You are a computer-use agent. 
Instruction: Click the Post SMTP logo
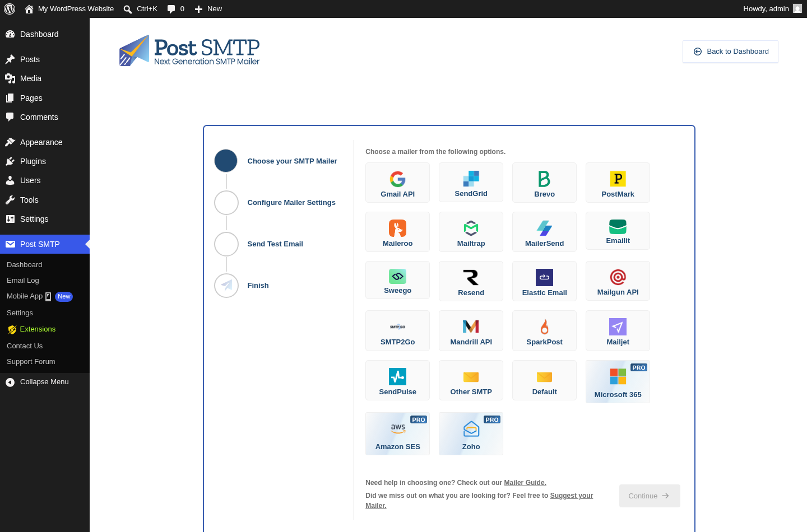tap(189, 51)
